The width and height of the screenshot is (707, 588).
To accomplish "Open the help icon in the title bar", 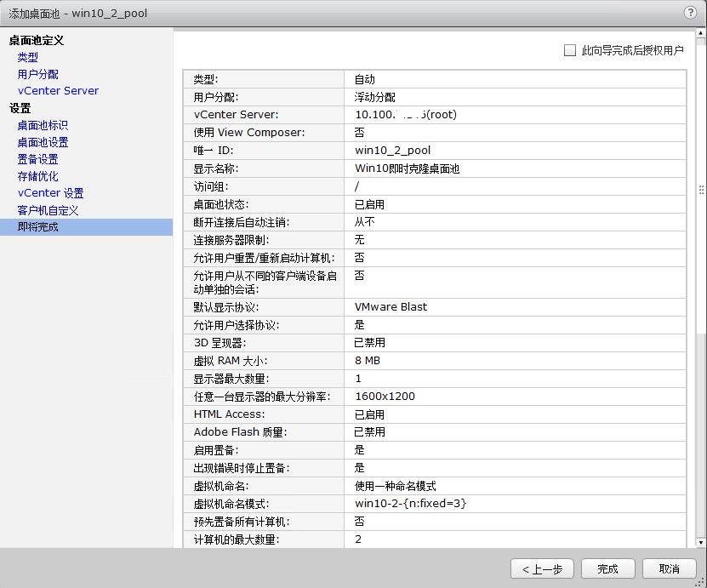I will point(689,13).
